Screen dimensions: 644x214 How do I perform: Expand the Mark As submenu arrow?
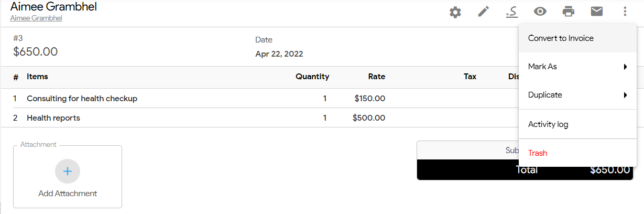tap(626, 67)
